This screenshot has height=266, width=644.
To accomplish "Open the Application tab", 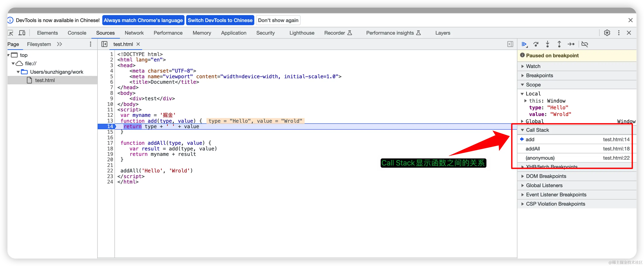I will click(x=233, y=33).
